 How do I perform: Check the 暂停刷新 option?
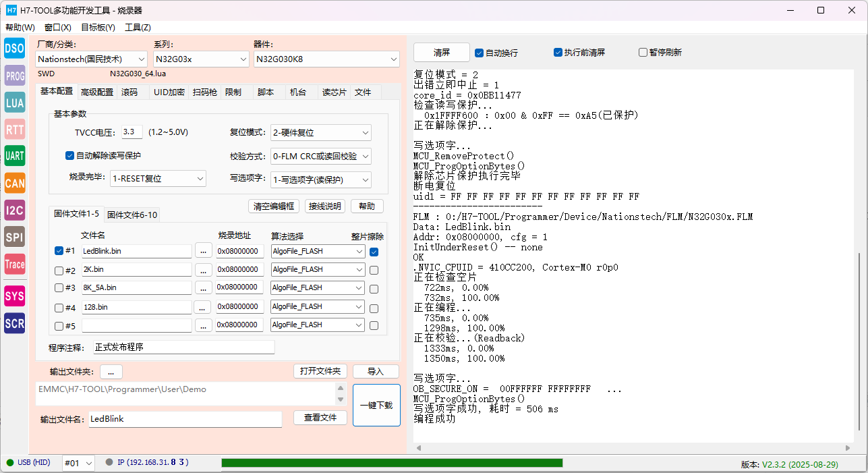coord(643,53)
